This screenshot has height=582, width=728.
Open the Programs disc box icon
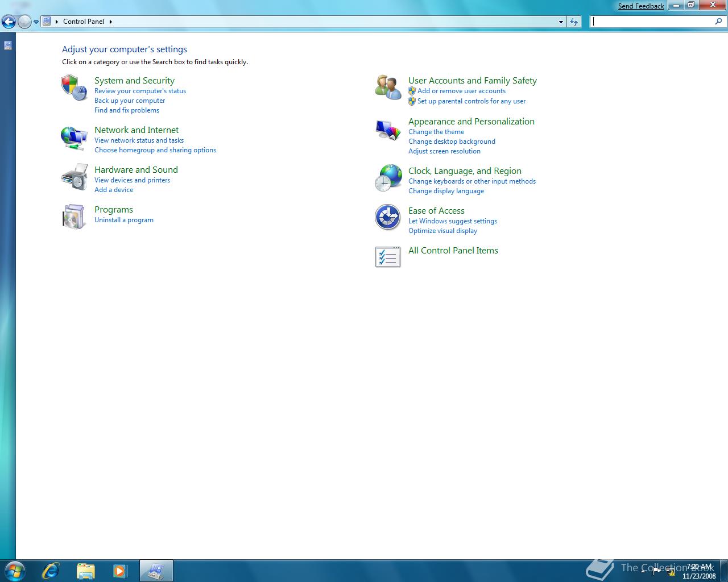click(74, 217)
